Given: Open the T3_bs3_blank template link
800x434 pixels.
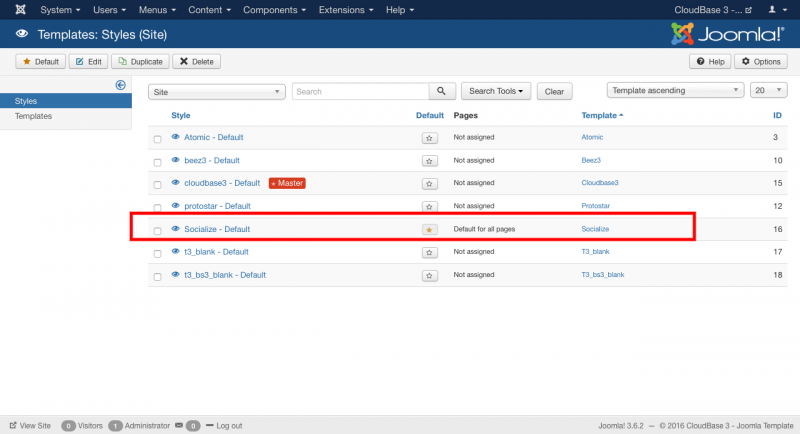Looking at the screenshot, I should (x=603, y=274).
